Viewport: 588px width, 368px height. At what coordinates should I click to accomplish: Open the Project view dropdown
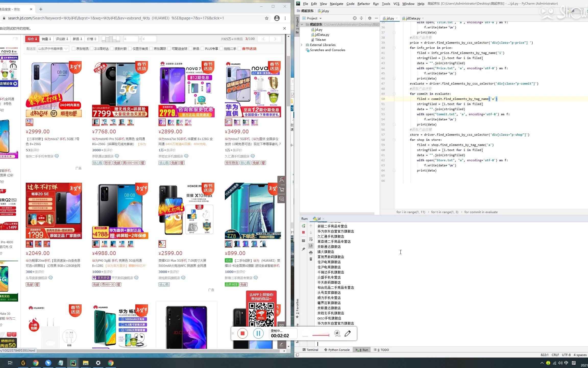tap(314, 18)
